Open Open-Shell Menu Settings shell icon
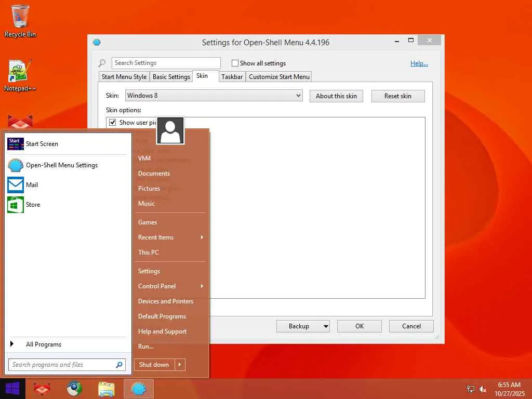The image size is (532, 399). (x=16, y=165)
